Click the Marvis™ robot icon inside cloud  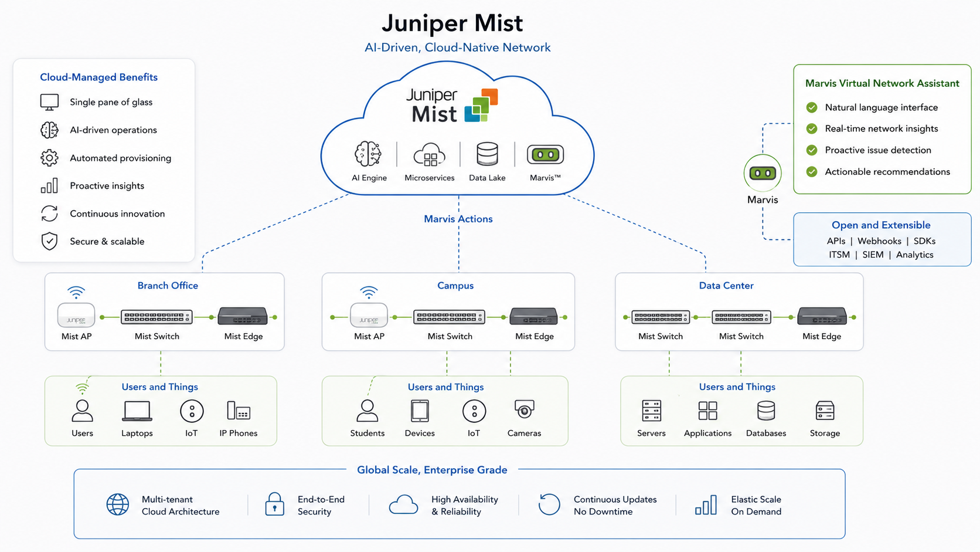(x=546, y=155)
